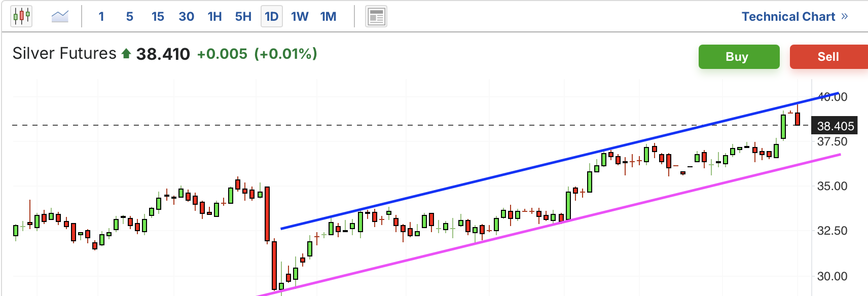Click the 30.00 price axis label
The image size is (868, 296).
pyautogui.click(x=832, y=276)
